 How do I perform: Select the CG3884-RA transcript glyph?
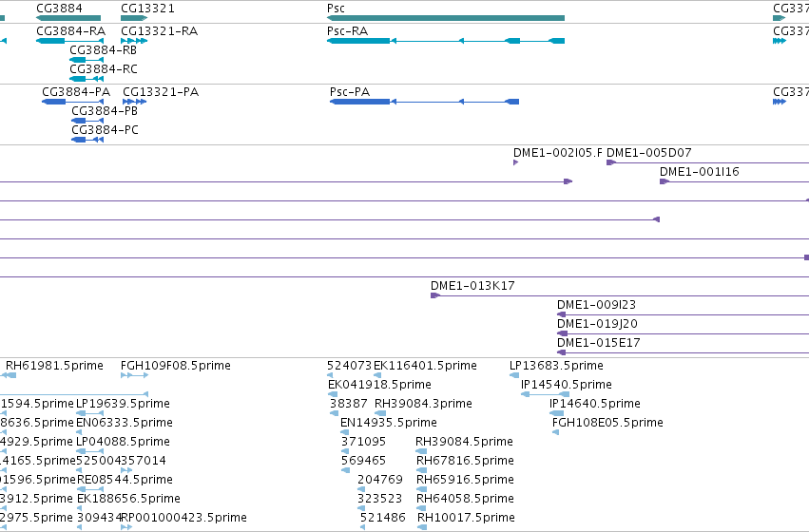pos(69,41)
